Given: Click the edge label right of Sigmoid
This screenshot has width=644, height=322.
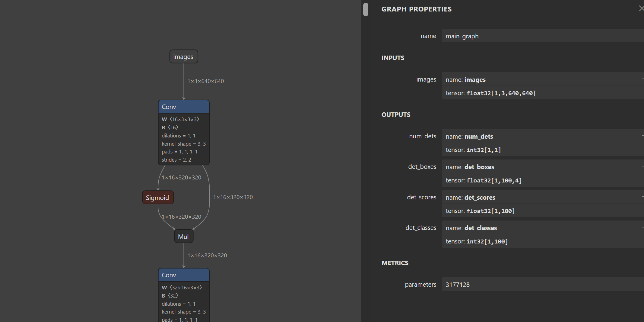Looking at the screenshot, I should pos(233,197).
